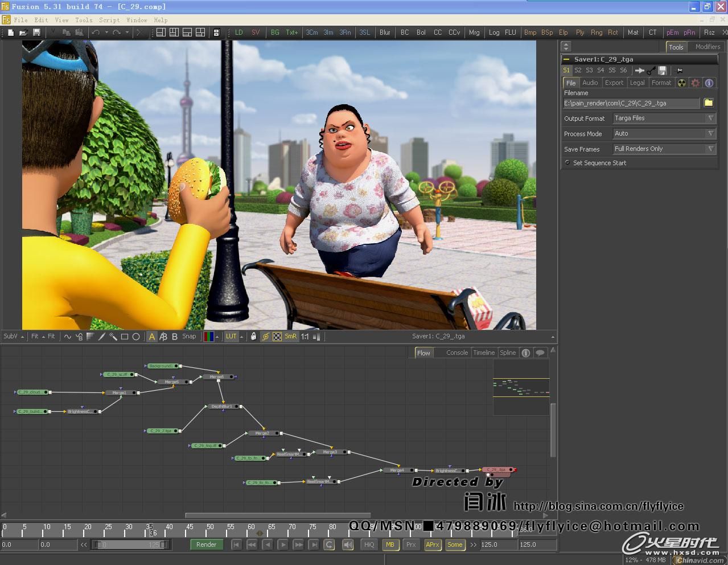Toggle HiQ high quality mode
Image resolution: width=728 pixels, height=565 pixels.
click(x=369, y=544)
